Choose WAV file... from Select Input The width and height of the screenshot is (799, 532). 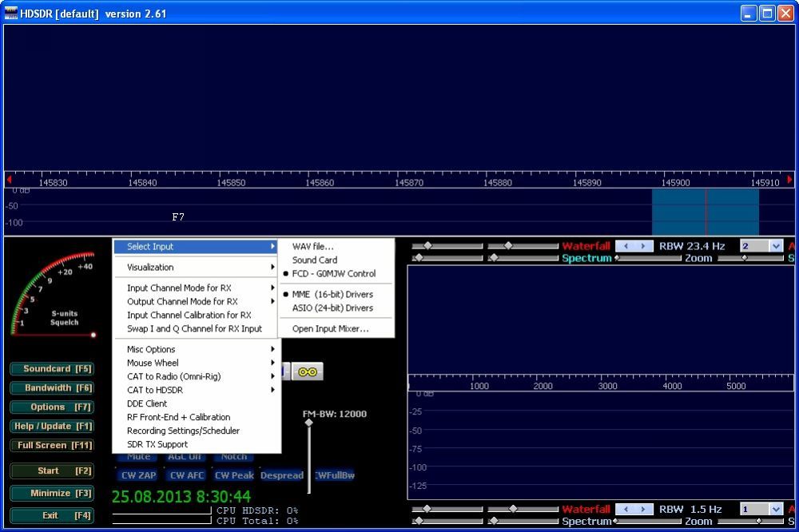(313, 246)
